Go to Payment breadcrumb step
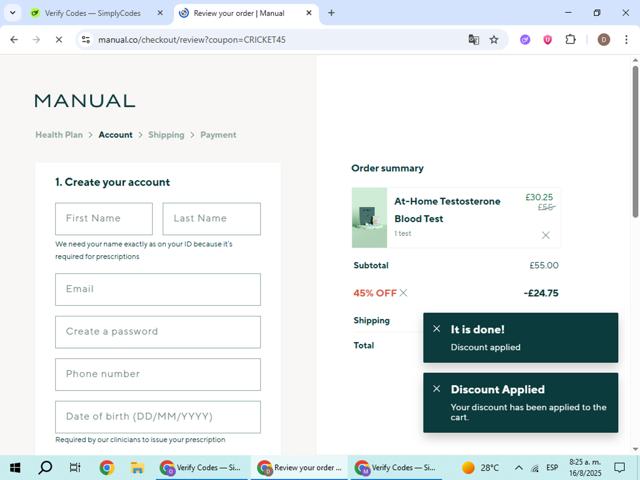Viewport: 640px width, 480px height. [218, 135]
